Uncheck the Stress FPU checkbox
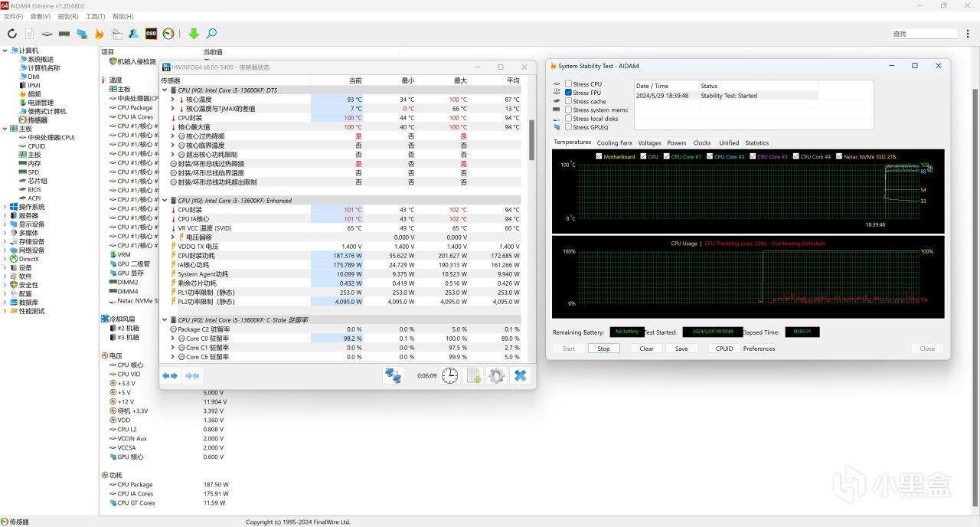This screenshot has height=527, width=980. [568, 93]
